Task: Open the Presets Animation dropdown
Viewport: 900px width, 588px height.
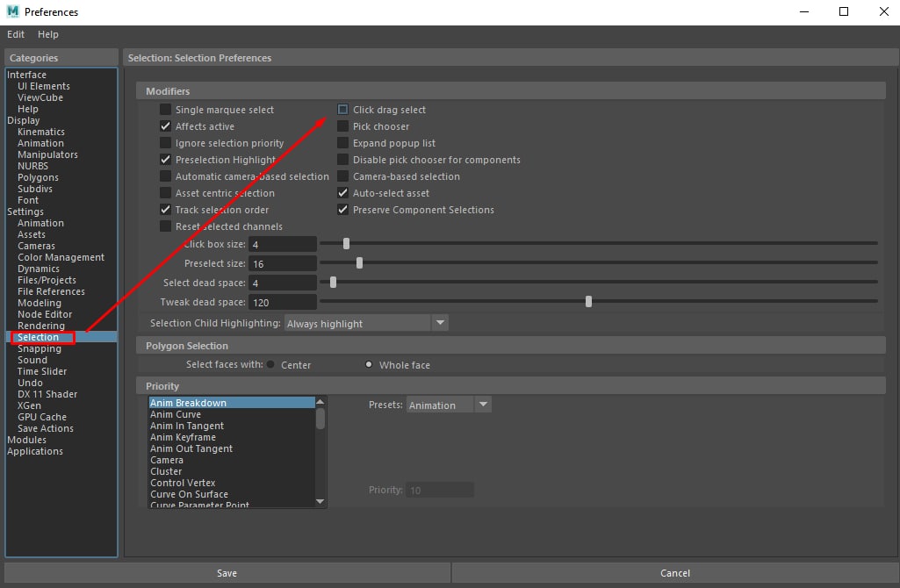Action: [x=449, y=405]
